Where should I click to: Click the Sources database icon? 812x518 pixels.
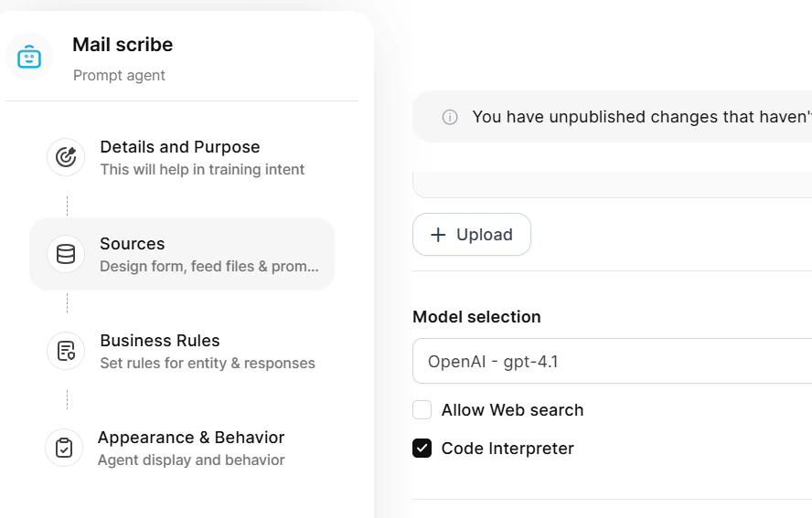click(66, 254)
